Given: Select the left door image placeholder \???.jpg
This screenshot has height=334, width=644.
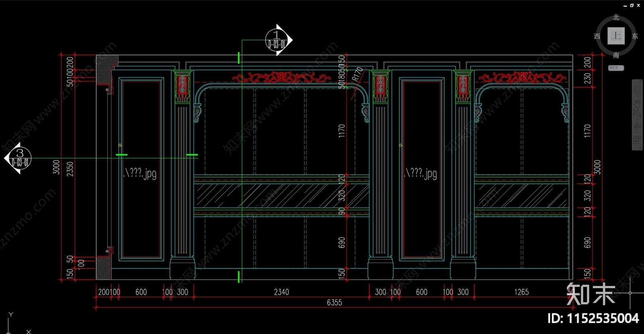Looking at the screenshot, I should 140,173.
